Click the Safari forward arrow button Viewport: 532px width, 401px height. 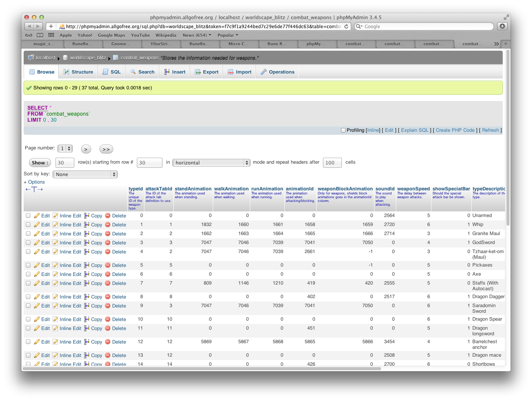[x=38, y=26]
